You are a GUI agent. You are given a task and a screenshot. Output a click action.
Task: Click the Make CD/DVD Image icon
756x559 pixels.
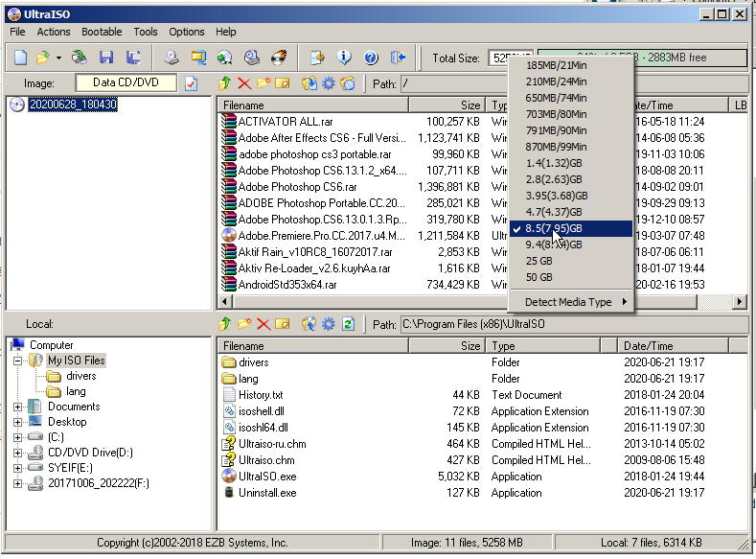pyautogui.click(x=172, y=58)
